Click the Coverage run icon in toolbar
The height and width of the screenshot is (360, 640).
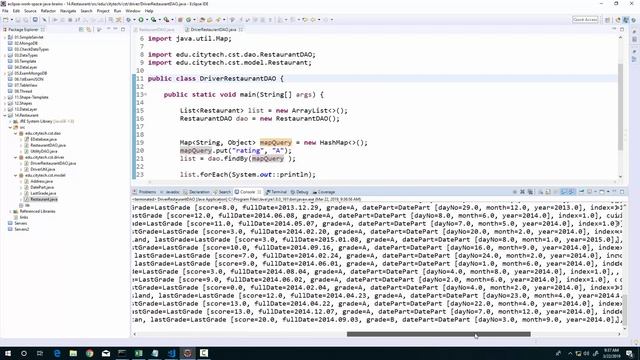(x=153, y=20)
